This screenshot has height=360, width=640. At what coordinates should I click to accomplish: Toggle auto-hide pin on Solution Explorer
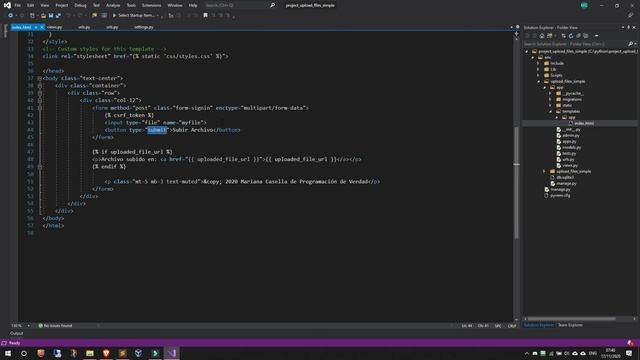click(x=629, y=28)
